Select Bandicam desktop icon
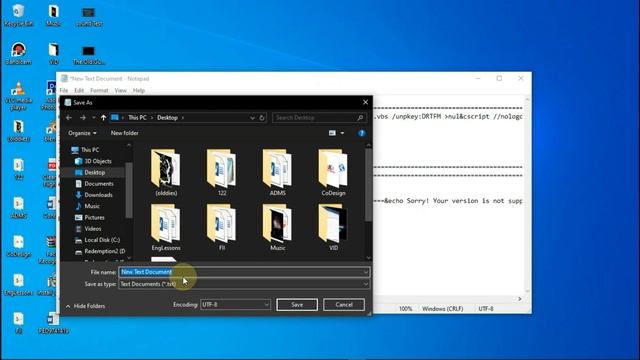Image resolution: width=640 pixels, height=360 pixels. pos(18,53)
